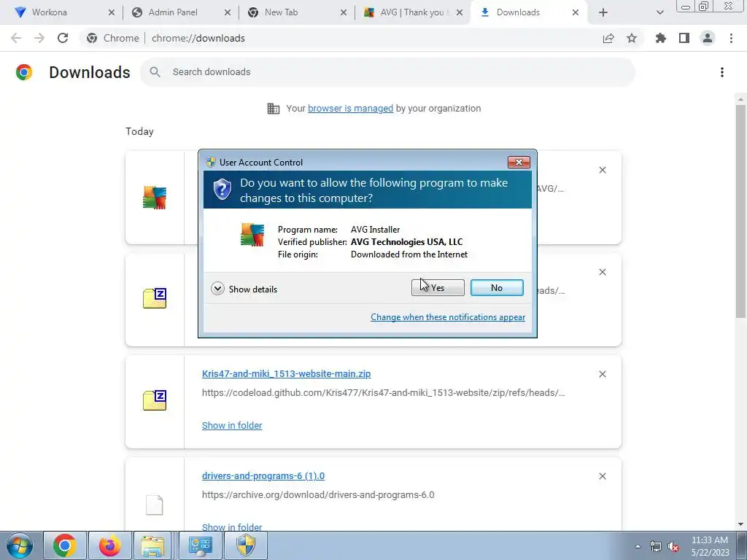Click the managed organization building icon
The height and width of the screenshot is (560, 747).
pos(274,109)
